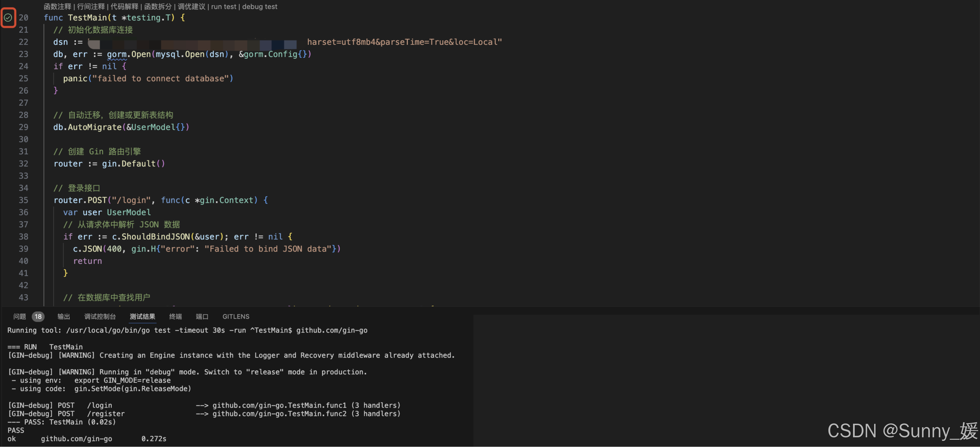Click the 函数注释 code lens link
The image size is (980, 447).
57,6
